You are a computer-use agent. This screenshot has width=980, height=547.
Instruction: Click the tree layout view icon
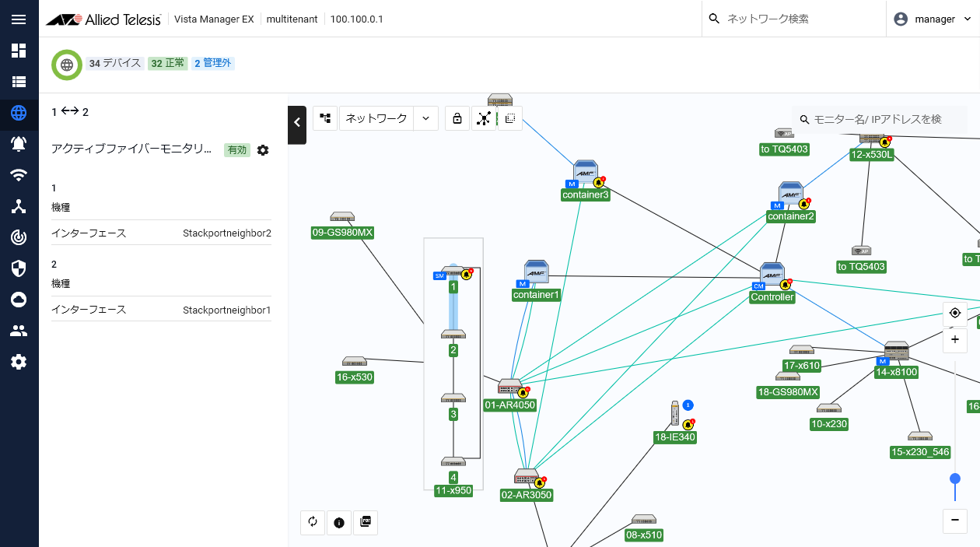pyautogui.click(x=325, y=118)
